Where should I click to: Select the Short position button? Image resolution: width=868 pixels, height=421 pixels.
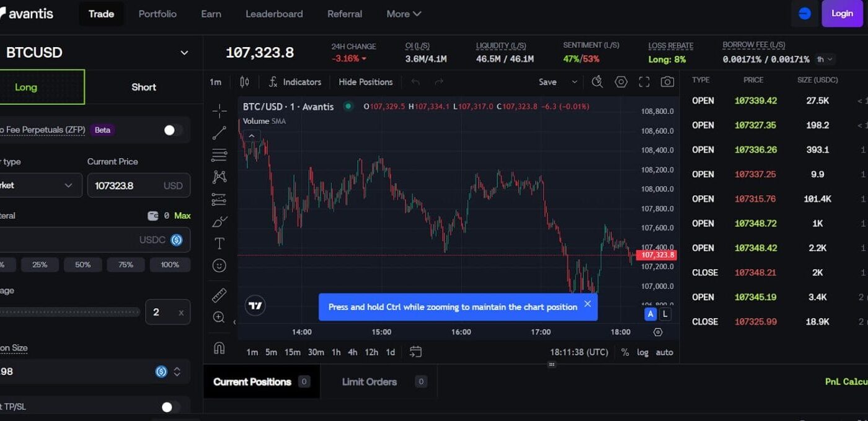pyautogui.click(x=144, y=87)
